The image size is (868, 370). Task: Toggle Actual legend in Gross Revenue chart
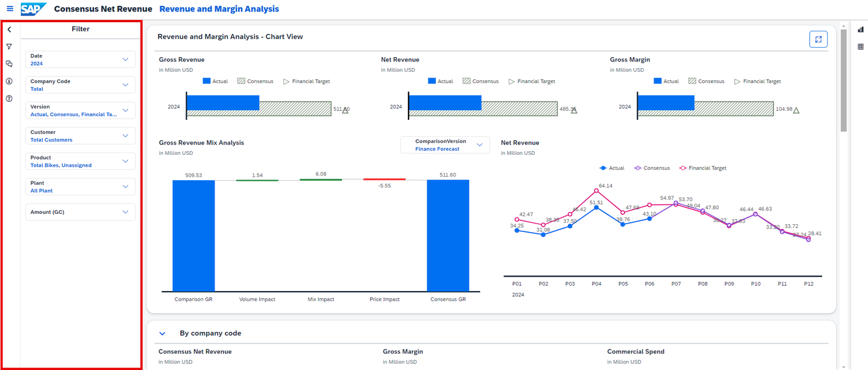click(x=215, y=81)
